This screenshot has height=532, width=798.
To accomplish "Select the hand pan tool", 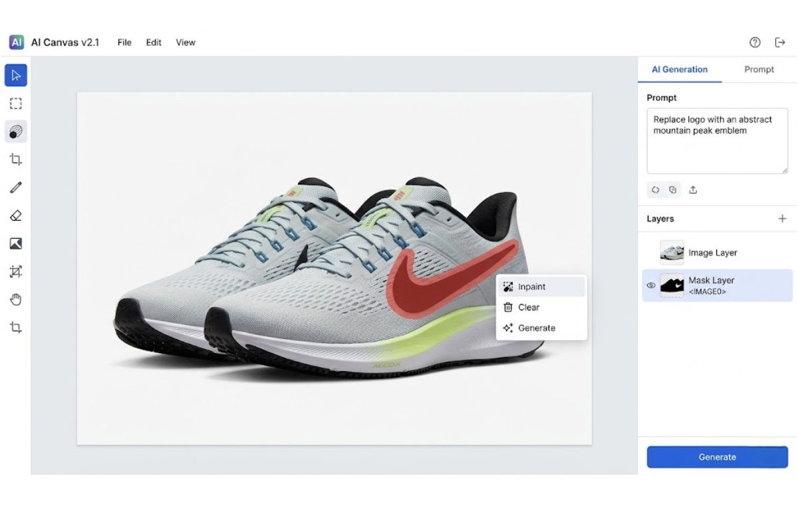I will tap(16, 299).
